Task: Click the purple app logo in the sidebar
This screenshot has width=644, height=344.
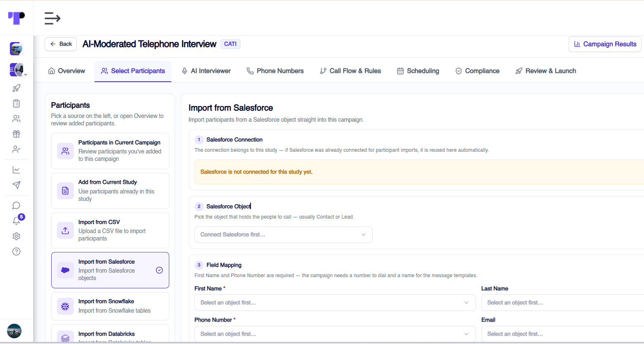Action: tap(17, 18)
